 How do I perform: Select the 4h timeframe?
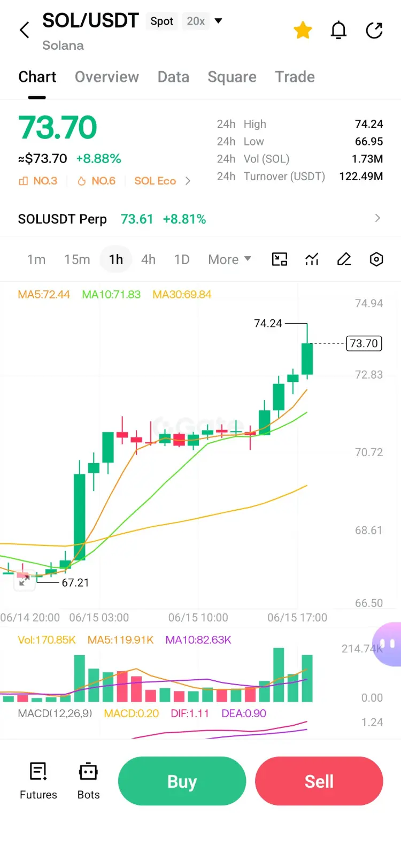(x=148, y=259)
